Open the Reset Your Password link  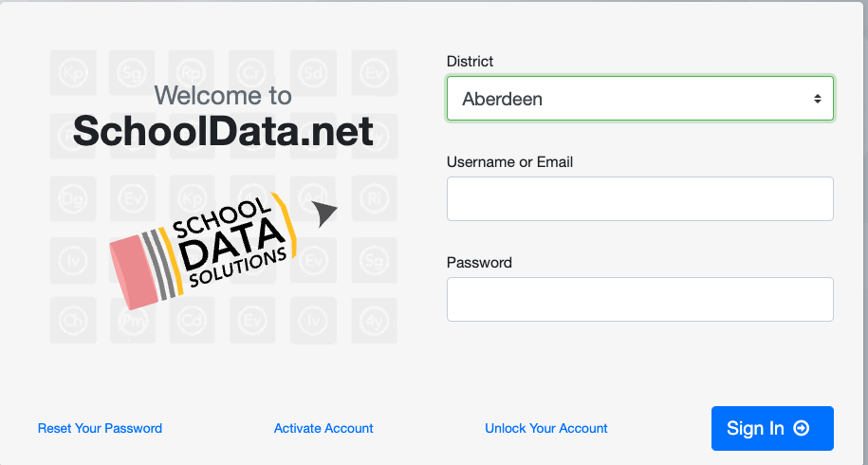[100, 428]
